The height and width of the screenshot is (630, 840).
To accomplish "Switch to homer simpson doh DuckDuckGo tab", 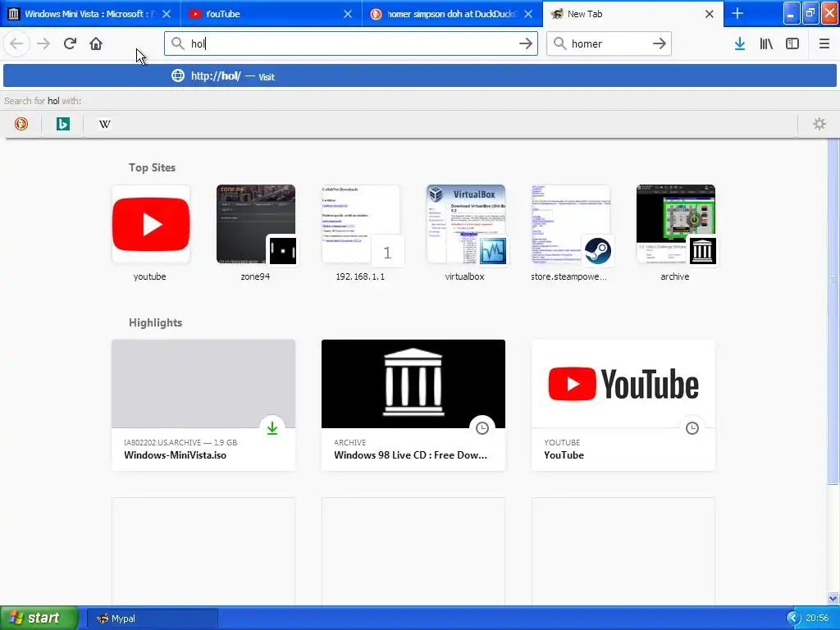I will [452, 14].
